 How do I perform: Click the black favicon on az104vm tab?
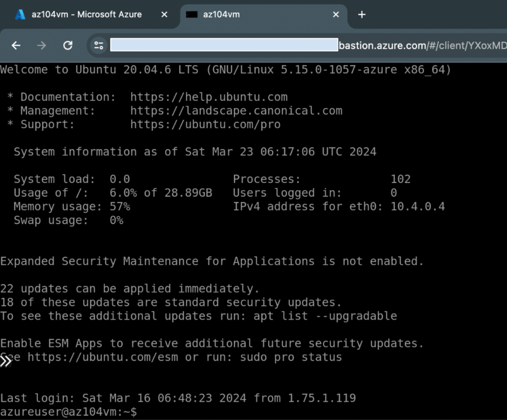192,14
